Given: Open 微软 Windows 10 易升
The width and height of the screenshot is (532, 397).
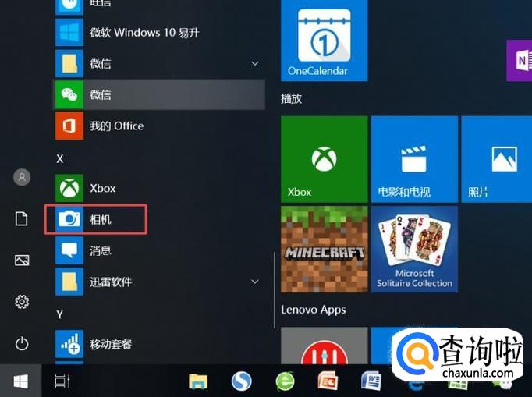Looking at the screenshot, I should (x=159, y=32).
